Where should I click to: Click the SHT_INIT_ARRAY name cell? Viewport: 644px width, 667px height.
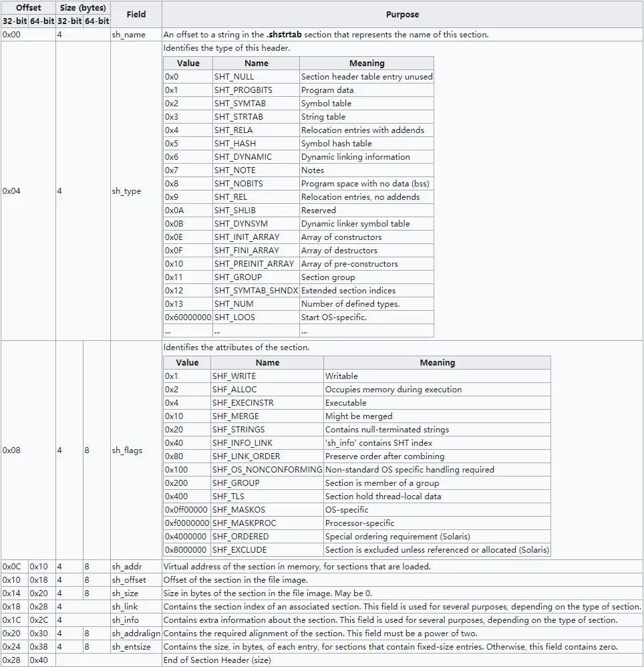click(256, 237)
